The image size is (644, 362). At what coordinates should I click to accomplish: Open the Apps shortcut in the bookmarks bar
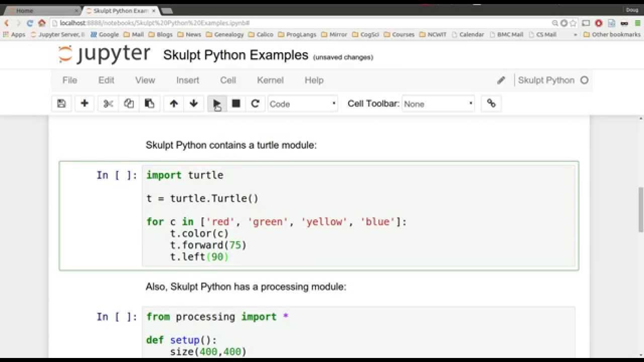[x=14, y=35]
